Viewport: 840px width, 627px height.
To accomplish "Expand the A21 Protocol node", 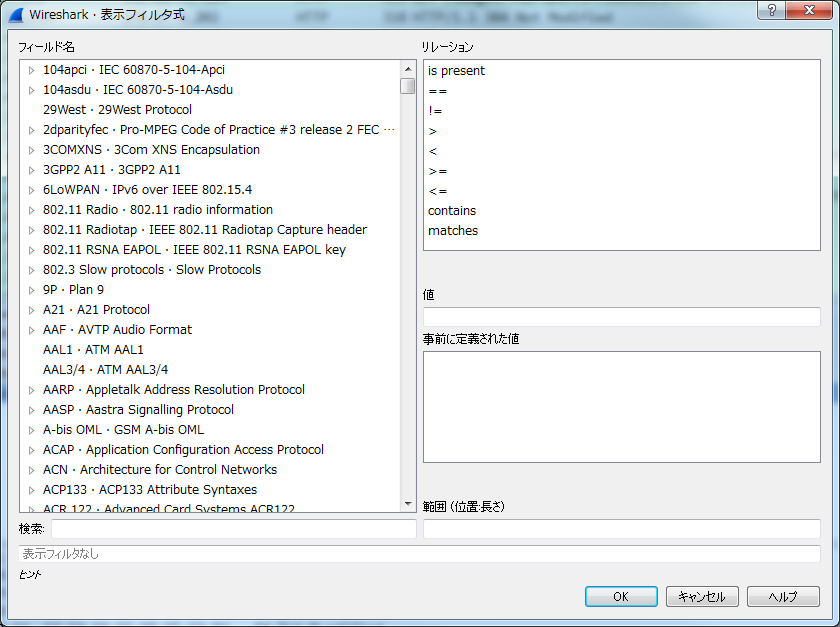I will pyautogui.click(x=32, y=310).
